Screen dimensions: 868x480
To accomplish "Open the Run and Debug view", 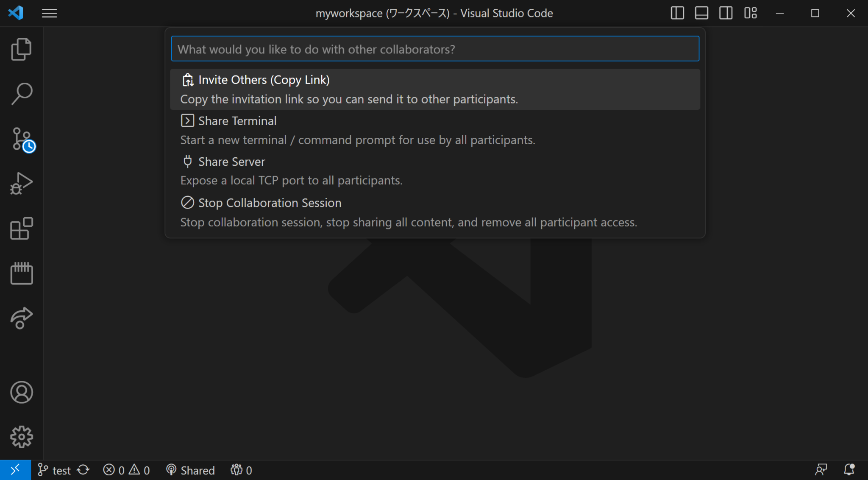I will 21,183.
